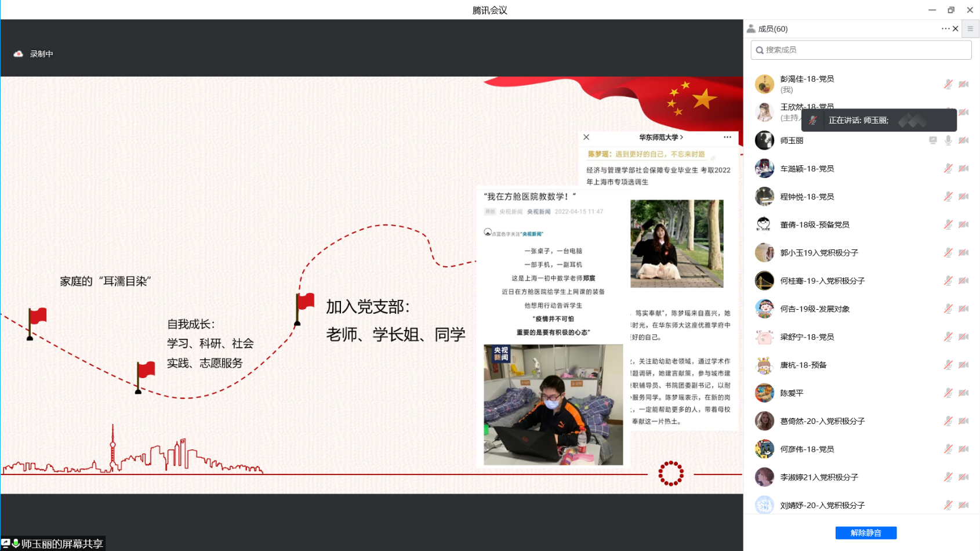This screenshot has width=980, height=551.
Task: Click avatar of 何彦伟-18-党员
Action: (764, 449)
